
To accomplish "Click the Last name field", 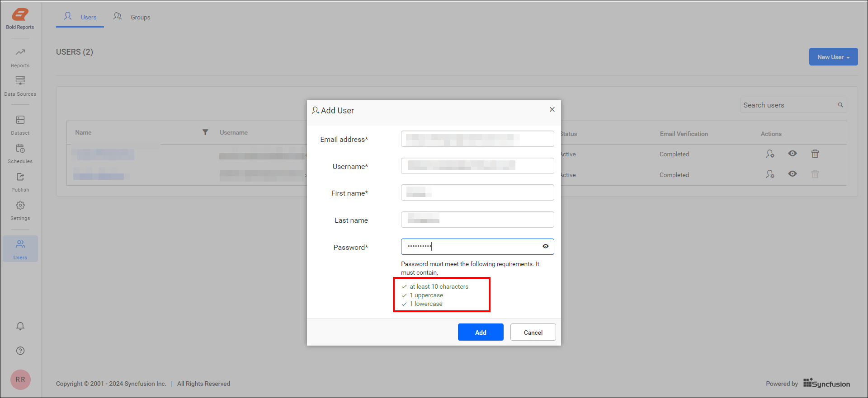I will (x=477, y=220).
